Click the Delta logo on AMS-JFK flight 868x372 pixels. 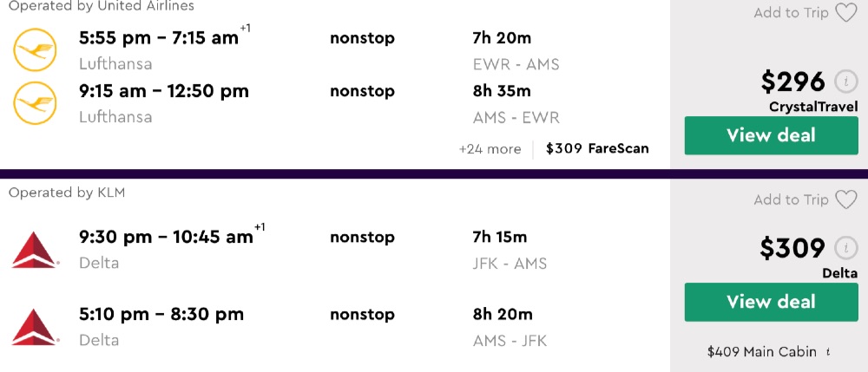[x=35, y=326]
